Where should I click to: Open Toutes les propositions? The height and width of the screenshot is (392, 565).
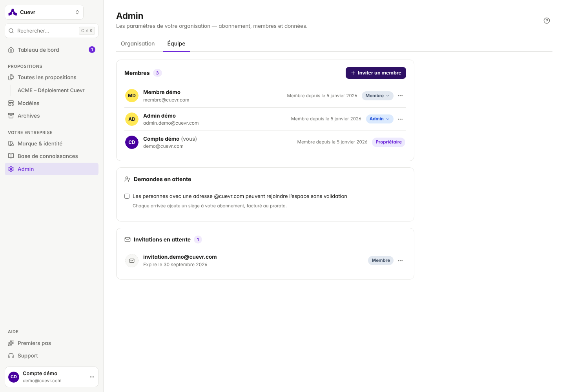(51, 77)
